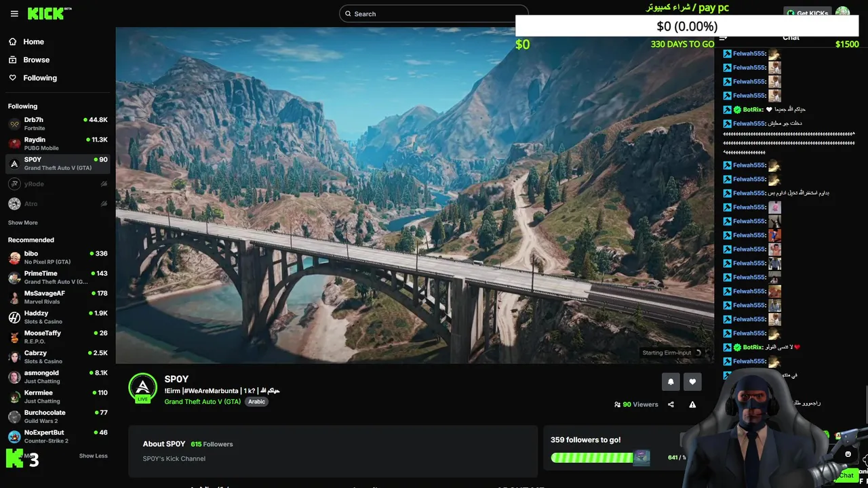Open MooseTaffy recommended channel

pos(58,337)
